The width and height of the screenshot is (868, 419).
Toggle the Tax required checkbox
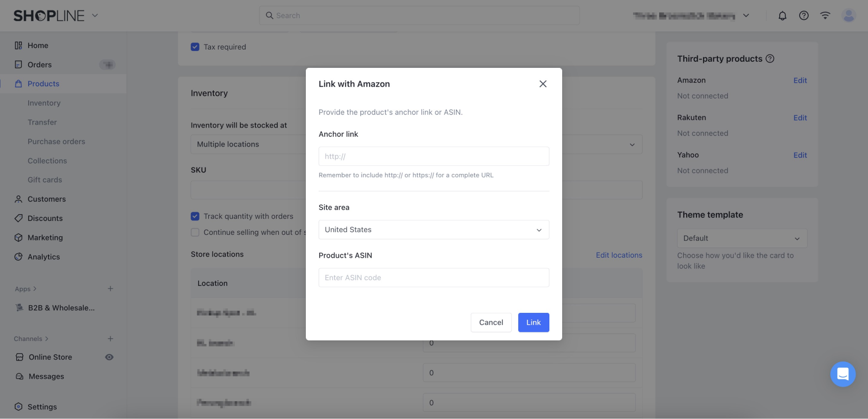tap(195, 47)
